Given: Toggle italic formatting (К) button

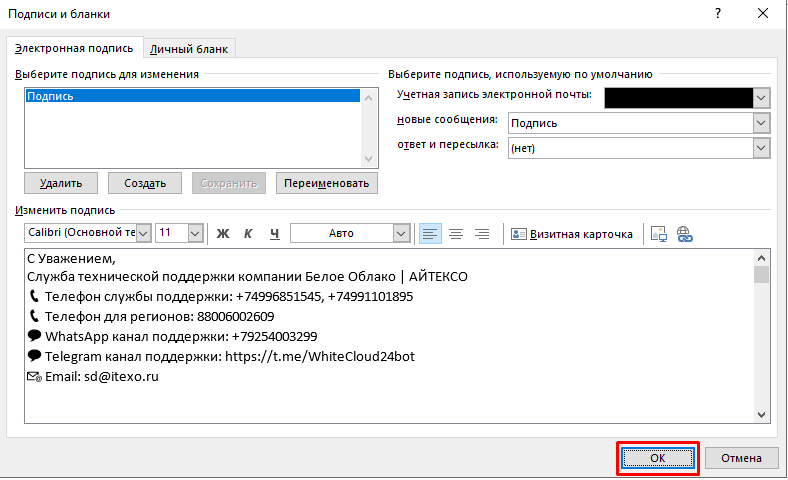Looking at the screenshot, I should pos(248,233).
